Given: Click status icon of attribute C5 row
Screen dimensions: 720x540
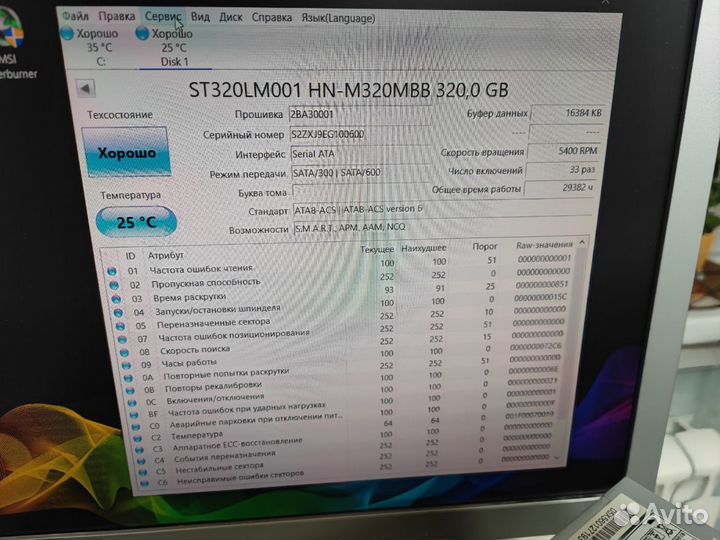Looking at the screenshot, I should tap(143, 472).
